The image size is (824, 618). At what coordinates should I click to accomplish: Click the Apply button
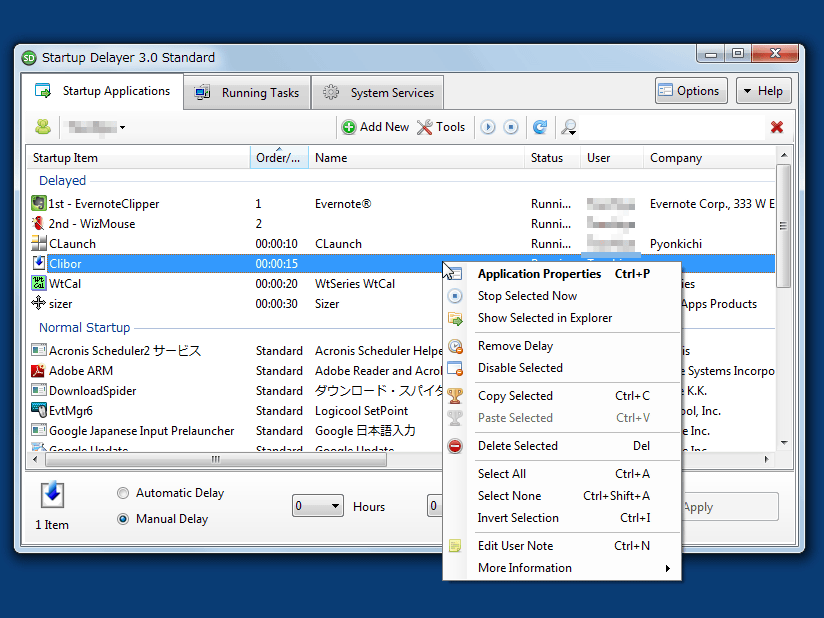(x=730, y=507)
